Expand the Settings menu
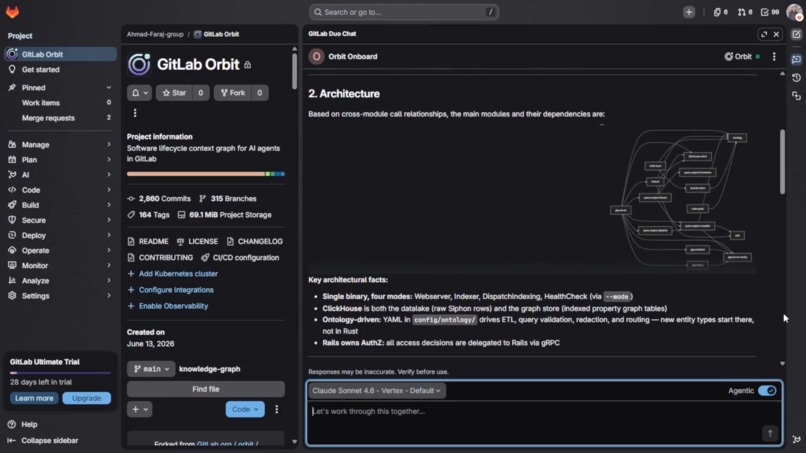Image resolution: width=806 pixels, height=453 pixels. tap(61, 296)
